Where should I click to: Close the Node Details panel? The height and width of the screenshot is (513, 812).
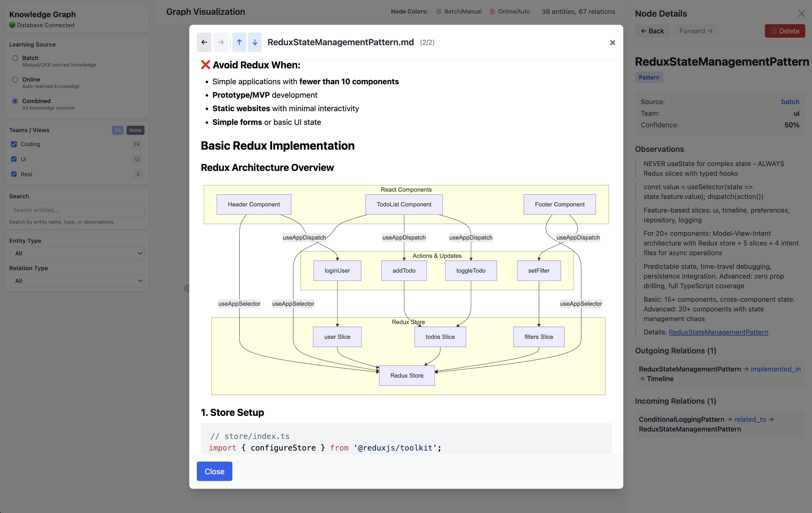pos(801,13)
